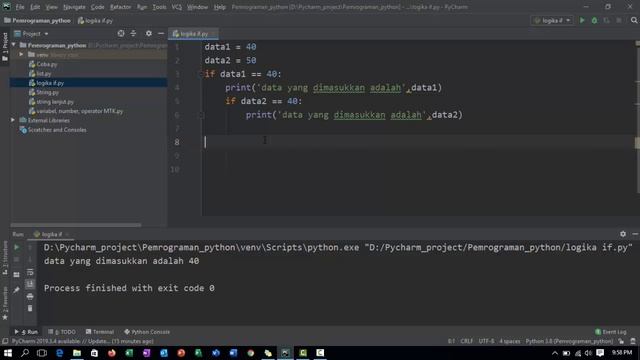Open the VCS menu
Viewport: 640px width, 360px height.
click(177, 7)
